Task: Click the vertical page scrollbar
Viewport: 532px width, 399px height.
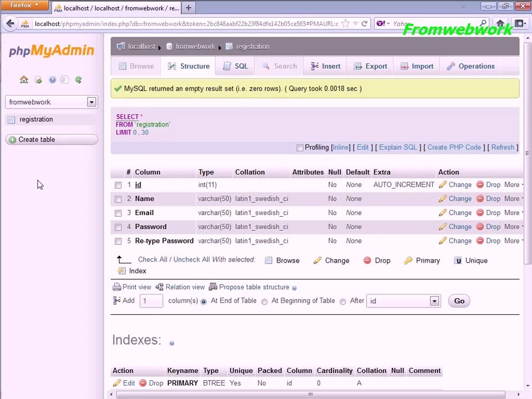Action: coord(528,153)
